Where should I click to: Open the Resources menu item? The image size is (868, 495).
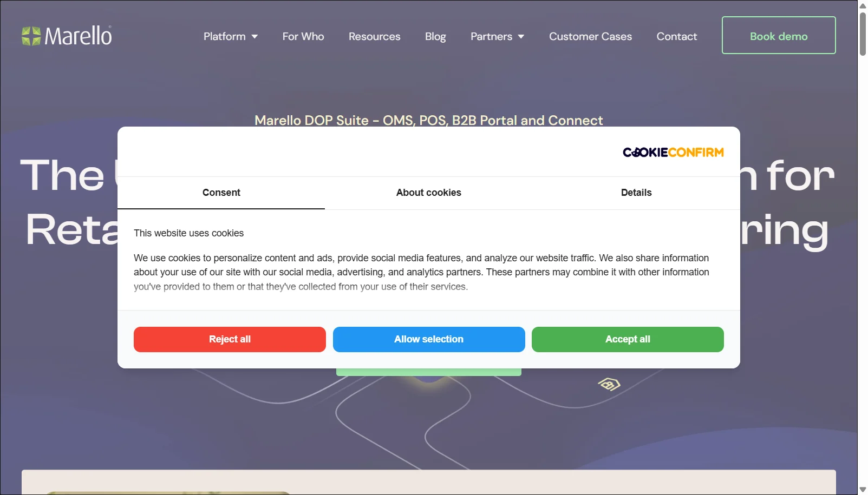coord(375,36)
